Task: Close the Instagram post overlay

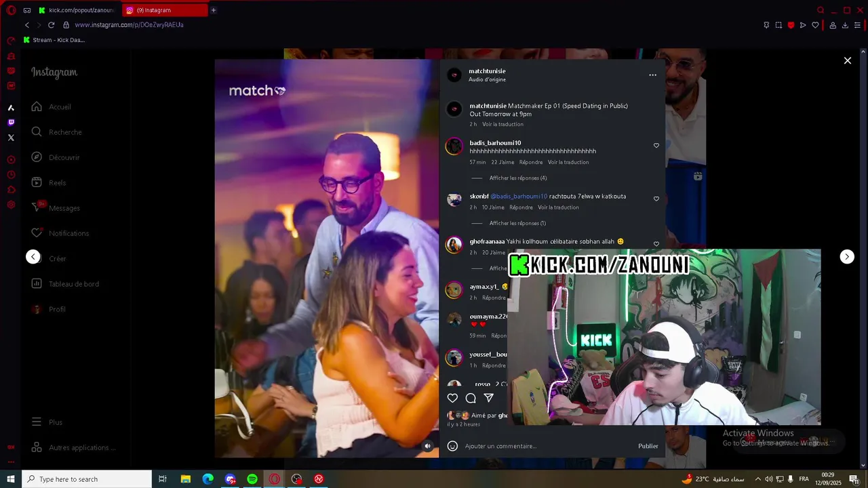Action: coord(847,60)
